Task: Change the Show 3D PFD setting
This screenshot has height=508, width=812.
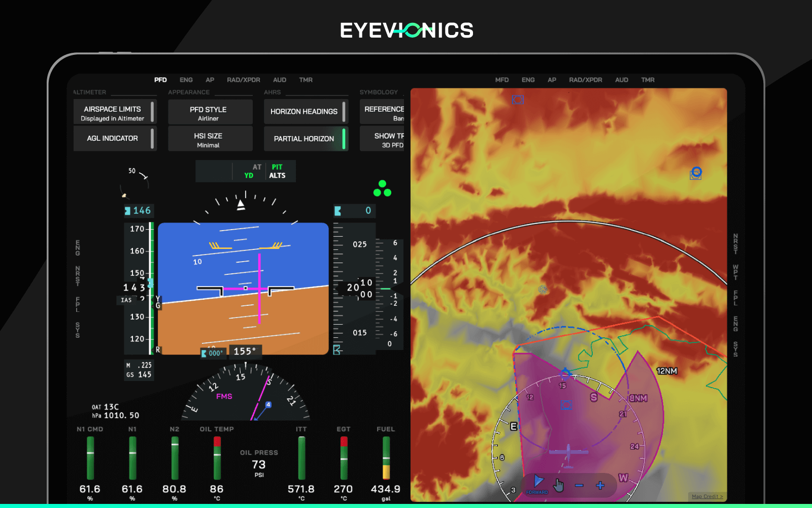Action: click(x=382, y=138)
